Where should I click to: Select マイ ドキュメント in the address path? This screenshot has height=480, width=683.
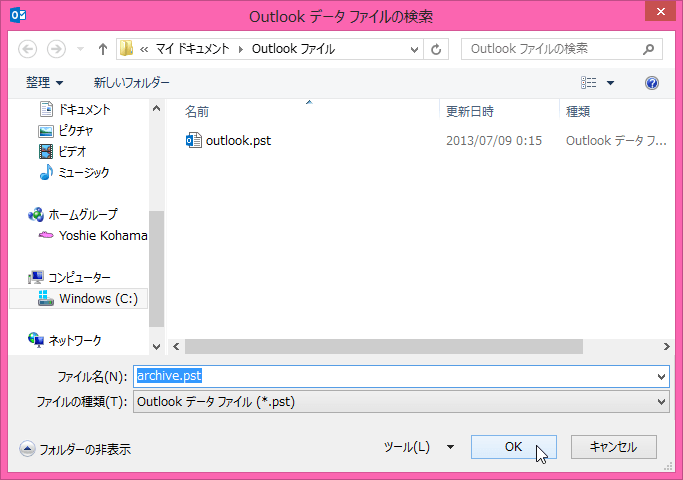[192, 49]
